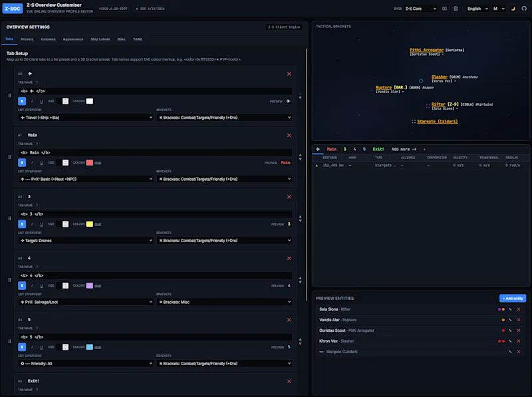Toggle bold on tab #3 named 4
The height and width of the screenshot is (397, 532).
[22, 285]
